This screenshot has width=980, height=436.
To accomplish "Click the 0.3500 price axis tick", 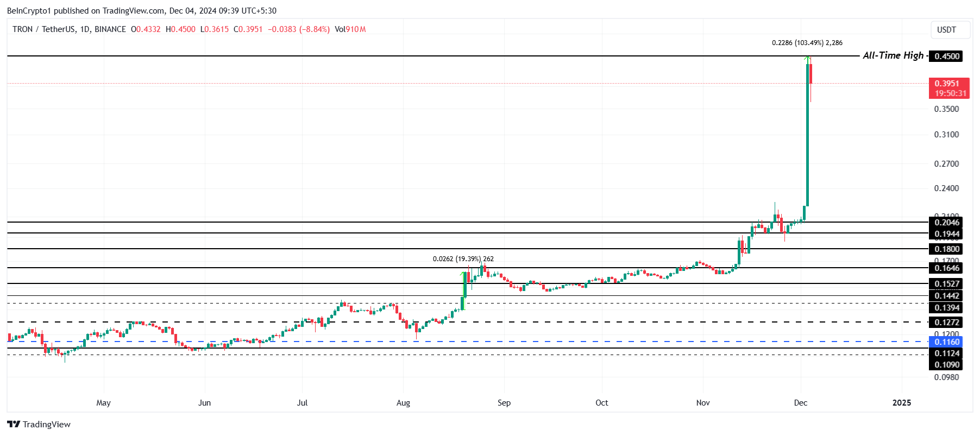I will pos(947,109).
